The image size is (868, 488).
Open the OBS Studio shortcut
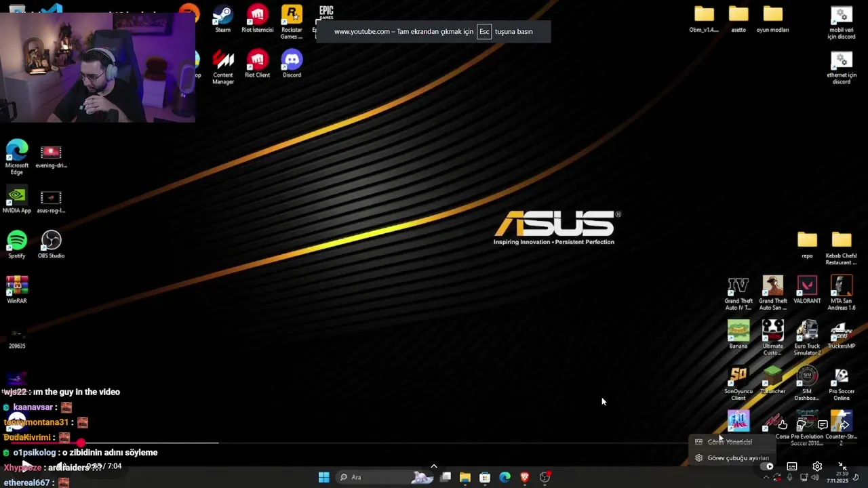51,245
